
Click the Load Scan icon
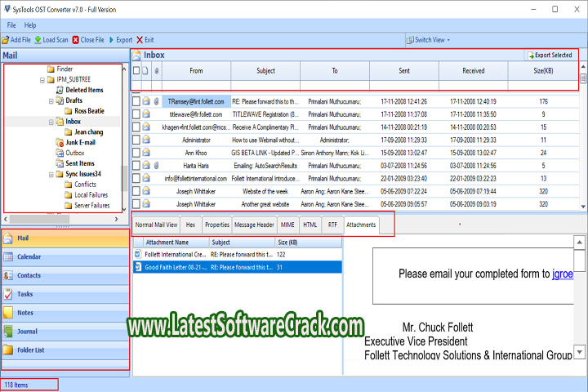(38, 39)
